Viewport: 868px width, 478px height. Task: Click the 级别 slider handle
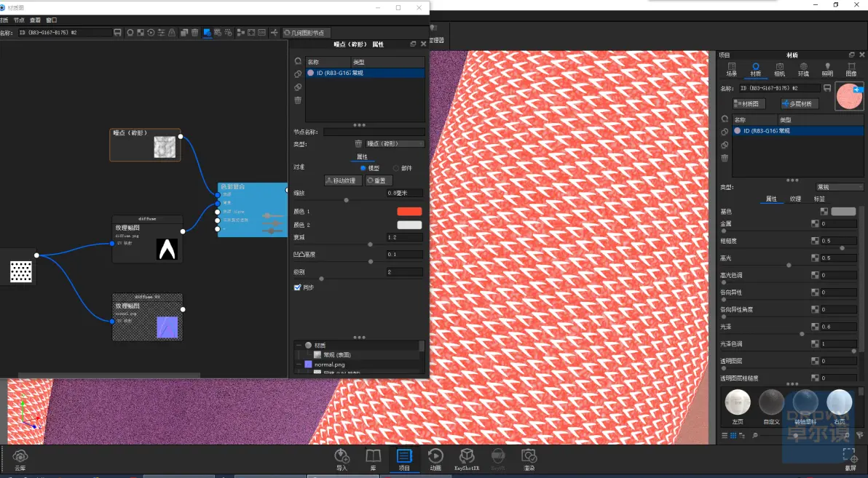321,278
